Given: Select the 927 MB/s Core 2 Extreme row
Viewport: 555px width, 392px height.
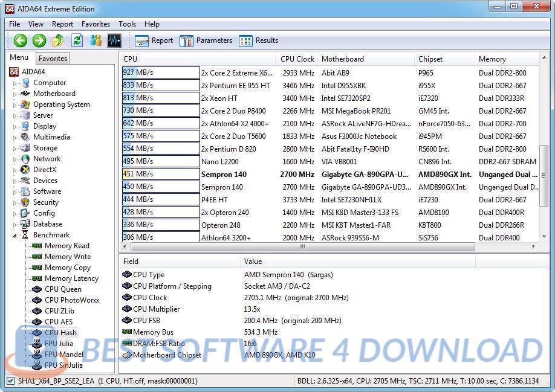Looking at the screenshot, I should pyautogui.click(x=330, y=73).
